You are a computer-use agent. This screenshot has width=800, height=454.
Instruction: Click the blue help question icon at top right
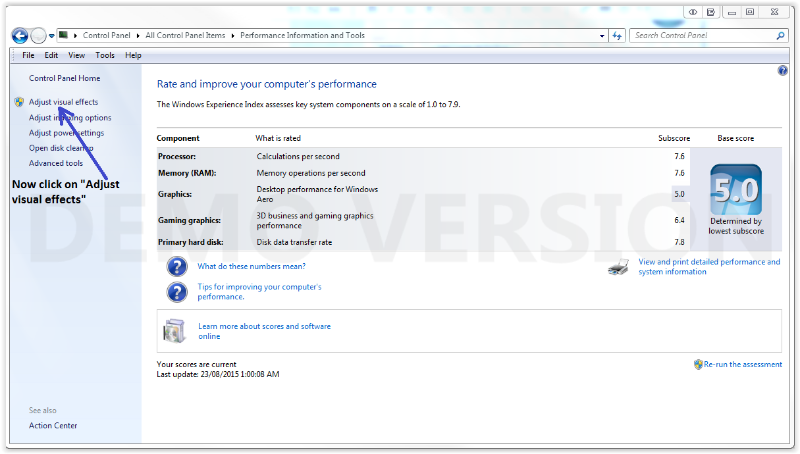[x=782, y=70]
